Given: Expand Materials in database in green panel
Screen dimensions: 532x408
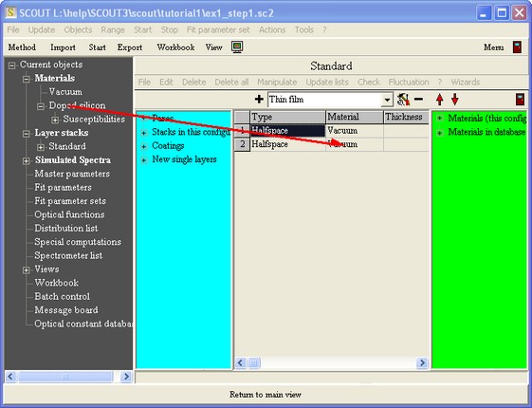Looking at the screenshot, I should pyautogui.click(x=439, y=132).
